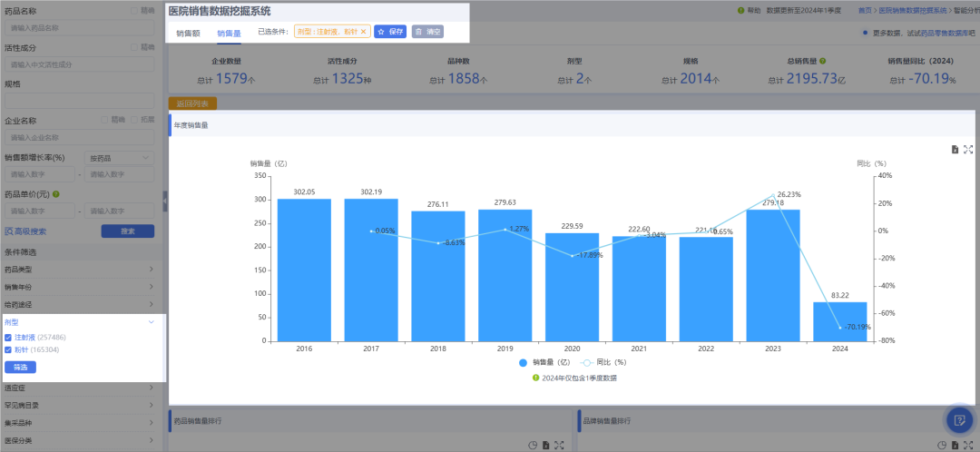The height and width of the screenshot is (452, 980).
Task: Open the 按药品 growth rate dropdown
Action: [x=120, y=158]
